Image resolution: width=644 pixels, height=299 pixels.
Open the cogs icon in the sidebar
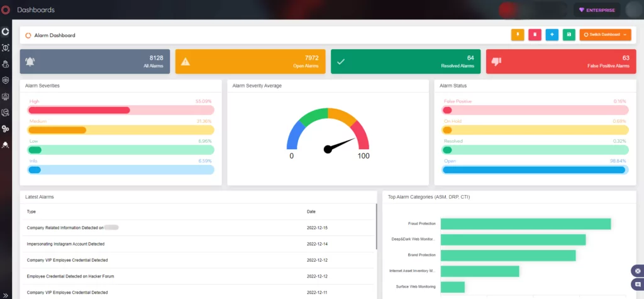tap(6, 129)
